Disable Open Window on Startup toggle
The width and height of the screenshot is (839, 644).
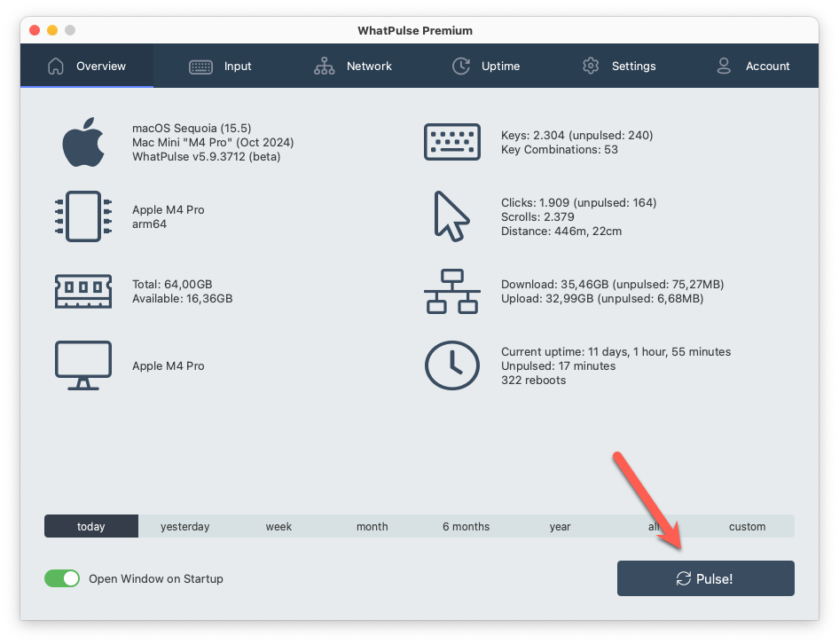(62, 578)
